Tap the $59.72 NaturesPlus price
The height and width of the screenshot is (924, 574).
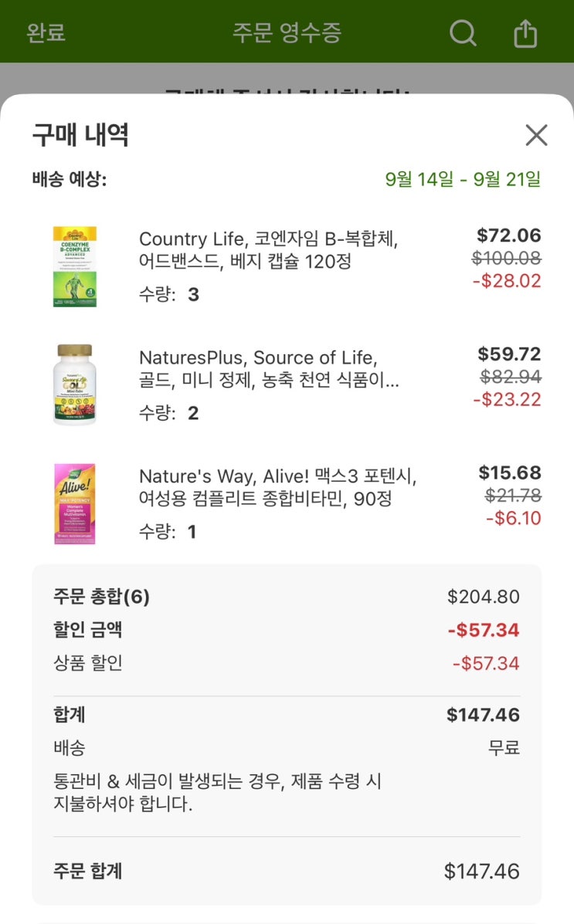(508, 354)
